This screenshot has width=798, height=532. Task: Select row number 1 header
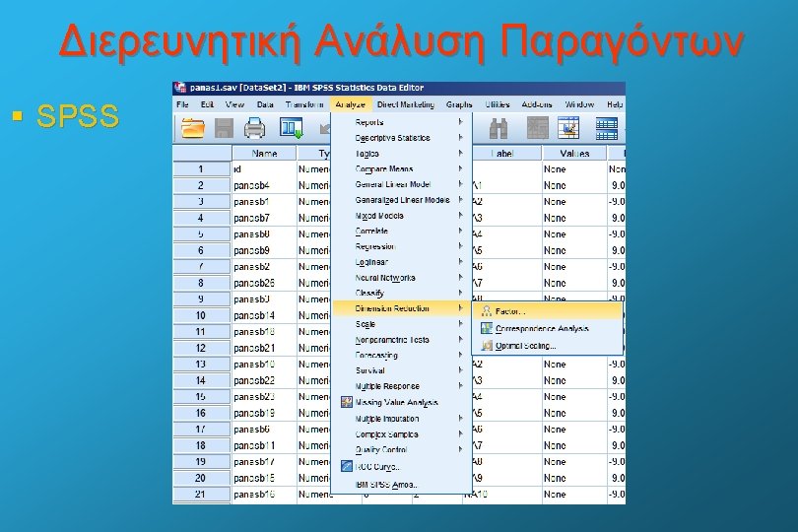click(x=202, y=169)
